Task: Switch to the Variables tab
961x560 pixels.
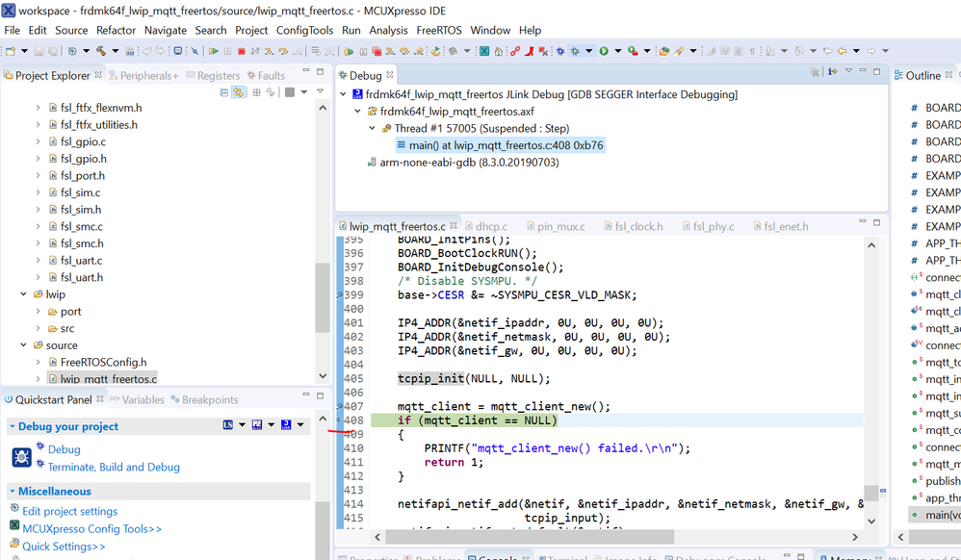Action: pyautogui.click(x=138, y=399)
